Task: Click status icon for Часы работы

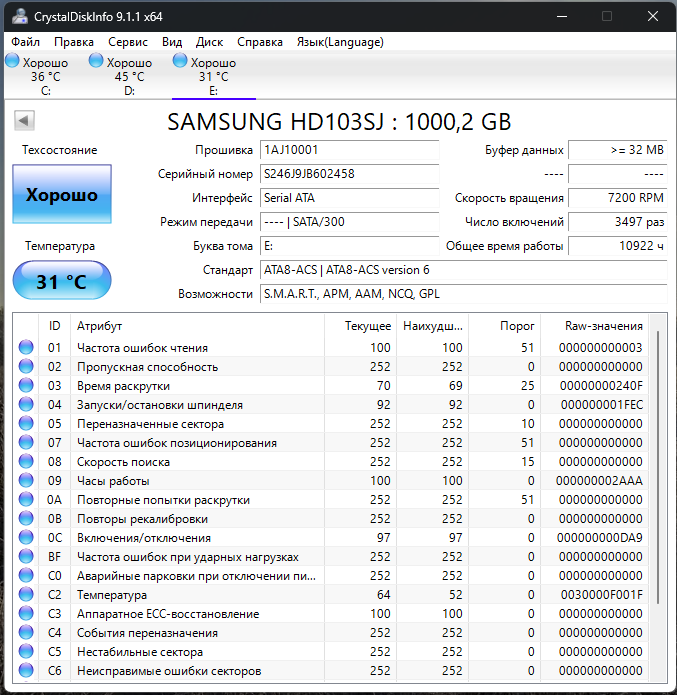Action: coord(26,480)
